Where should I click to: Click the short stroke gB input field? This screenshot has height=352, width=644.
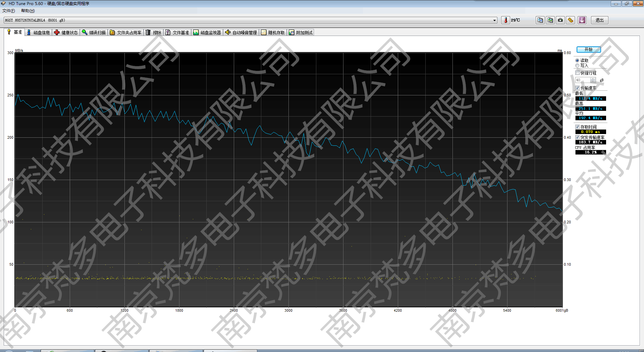click(x=583, y=80)
